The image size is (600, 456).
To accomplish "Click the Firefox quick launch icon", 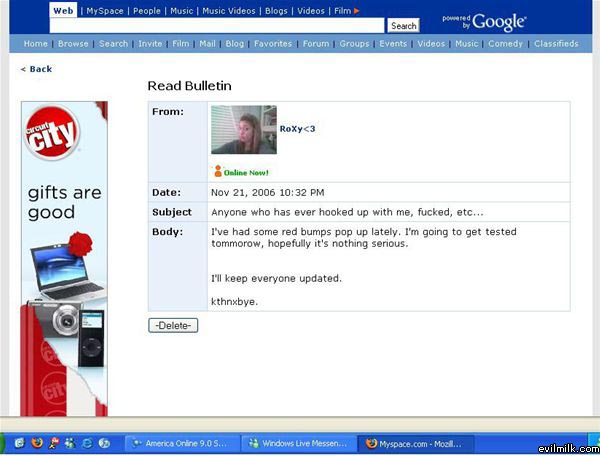I will tap(36, 442).
